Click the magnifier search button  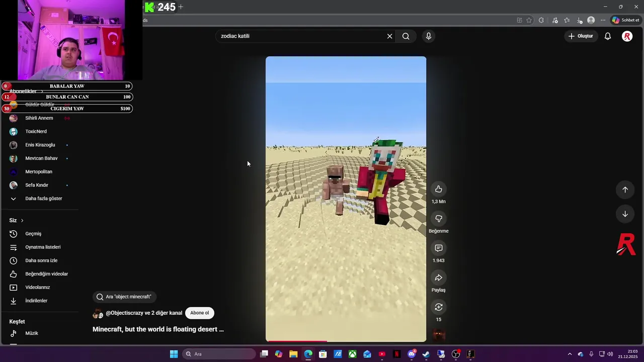[x=406, y=36]
